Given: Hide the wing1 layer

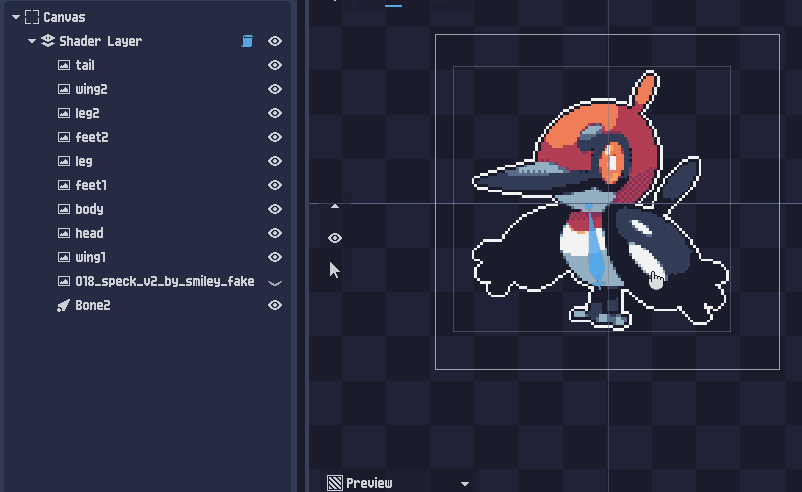Looking at the screenshot, I should [x=275, y=257].
